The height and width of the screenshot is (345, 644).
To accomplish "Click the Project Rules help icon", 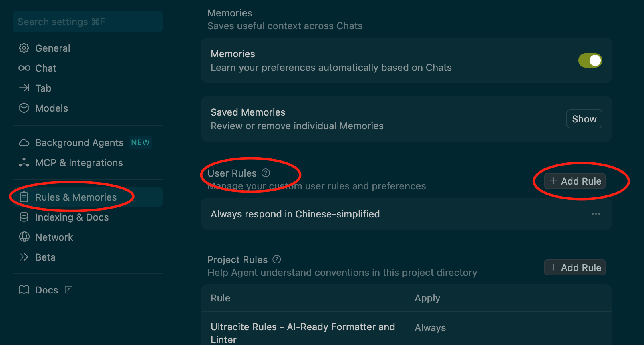I will click(x=276, y=259).
